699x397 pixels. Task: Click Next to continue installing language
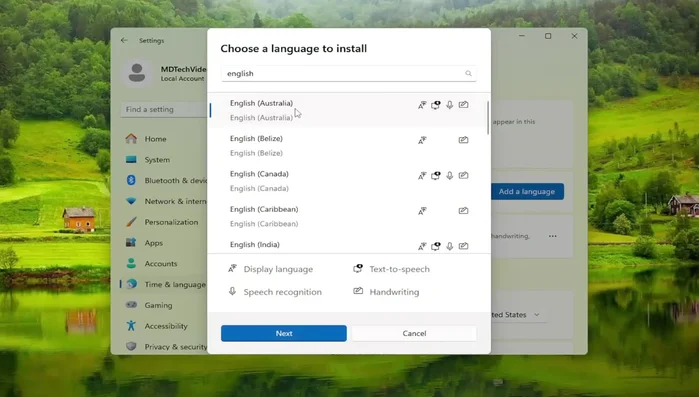pyautogui.click(x=284, y=333)
